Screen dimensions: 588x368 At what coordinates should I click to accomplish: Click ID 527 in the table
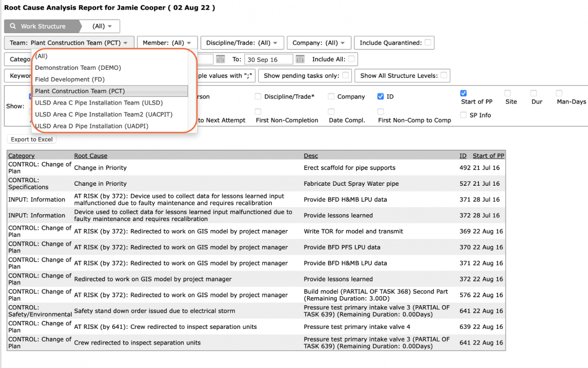465,183
